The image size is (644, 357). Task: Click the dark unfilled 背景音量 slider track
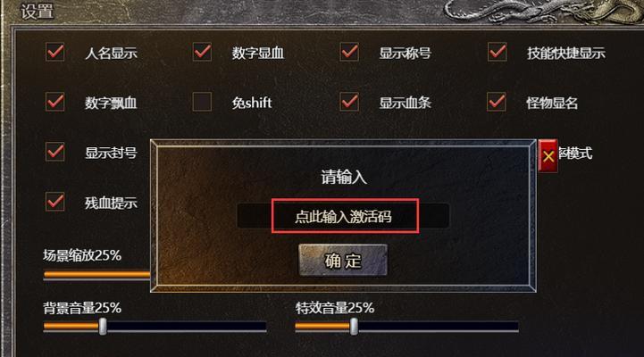tap(187, 327)
